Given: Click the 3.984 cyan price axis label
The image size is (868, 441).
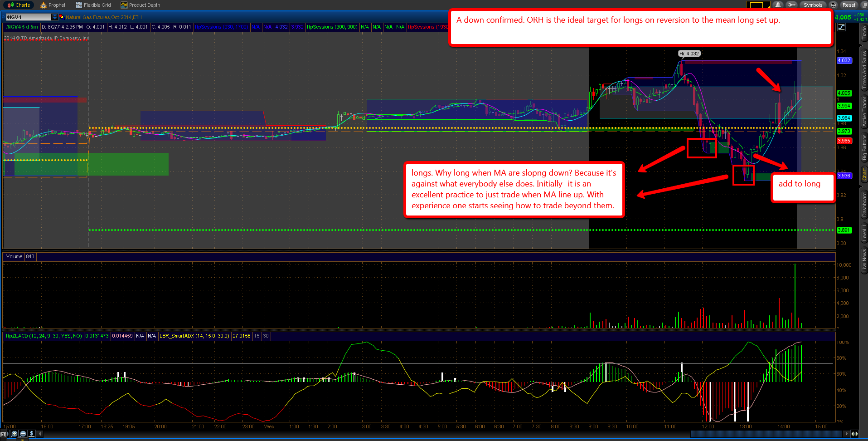Looking at the screenshot, I should click(844, 118).
